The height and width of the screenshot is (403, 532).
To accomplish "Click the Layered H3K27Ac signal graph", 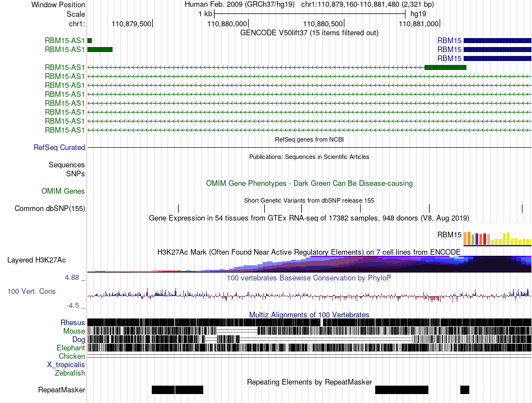I will [x=309, y=264].
